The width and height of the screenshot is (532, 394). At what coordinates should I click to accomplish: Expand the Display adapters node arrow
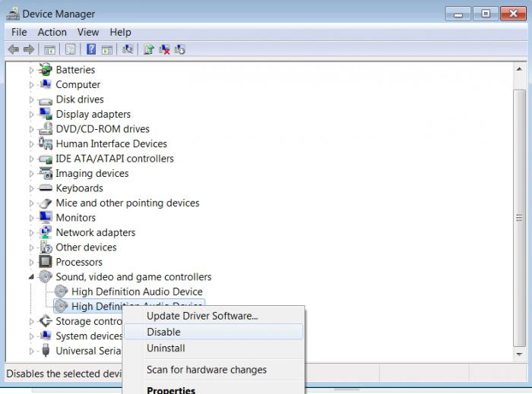(x=31, y=114)
